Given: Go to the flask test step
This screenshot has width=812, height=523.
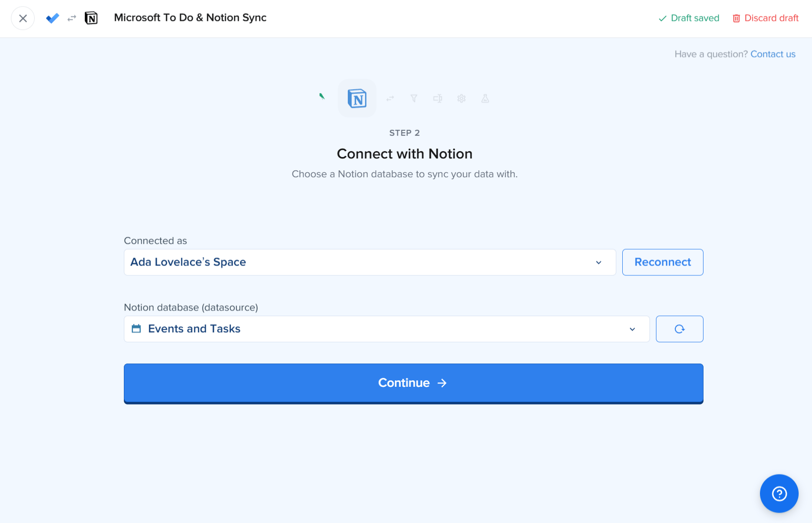Looking at the screenshot, I should point(486,99).
